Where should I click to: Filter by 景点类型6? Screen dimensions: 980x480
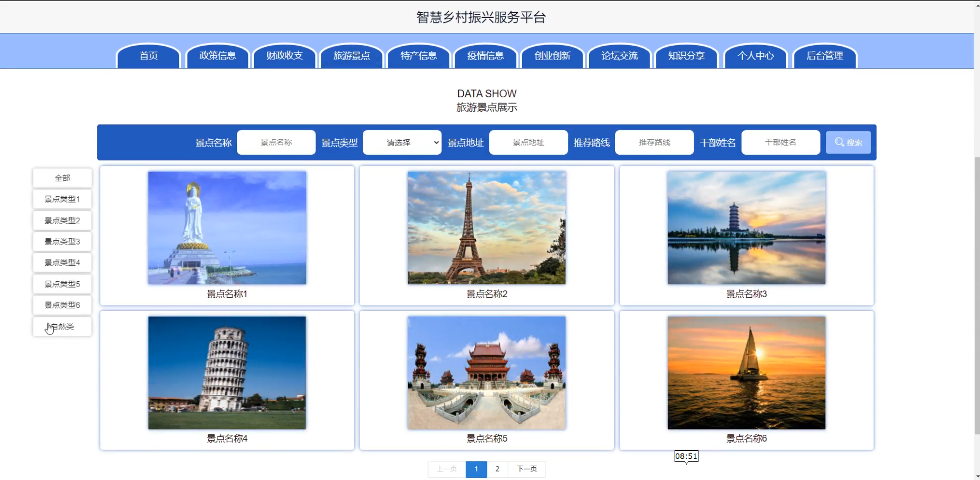click(62, 305)
